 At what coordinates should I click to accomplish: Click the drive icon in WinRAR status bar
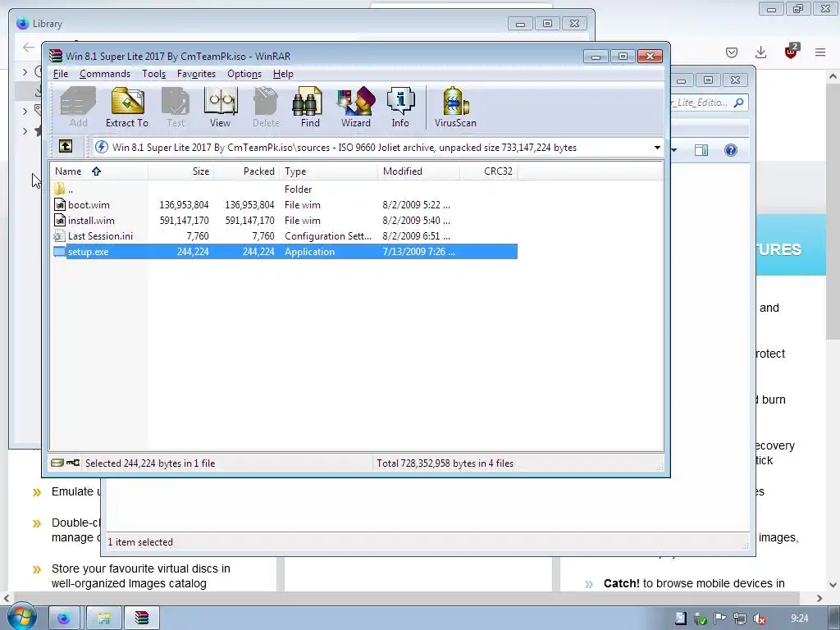click(57, 463)
